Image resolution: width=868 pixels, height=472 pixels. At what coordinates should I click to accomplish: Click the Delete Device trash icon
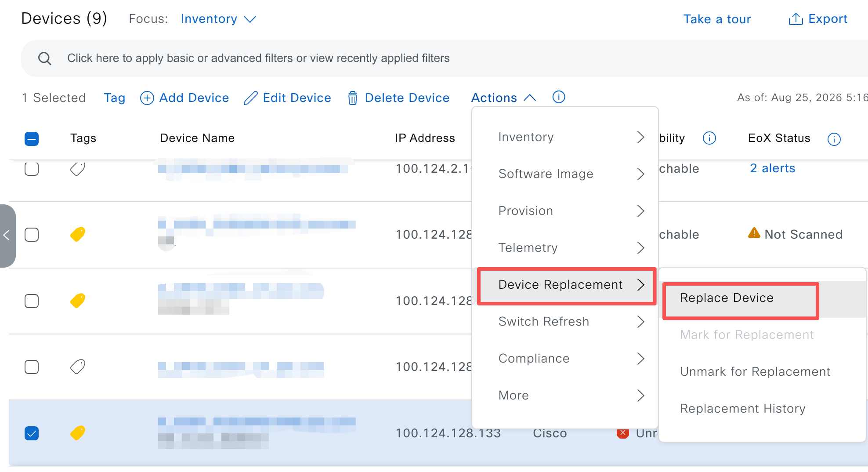tap(352, 98)
